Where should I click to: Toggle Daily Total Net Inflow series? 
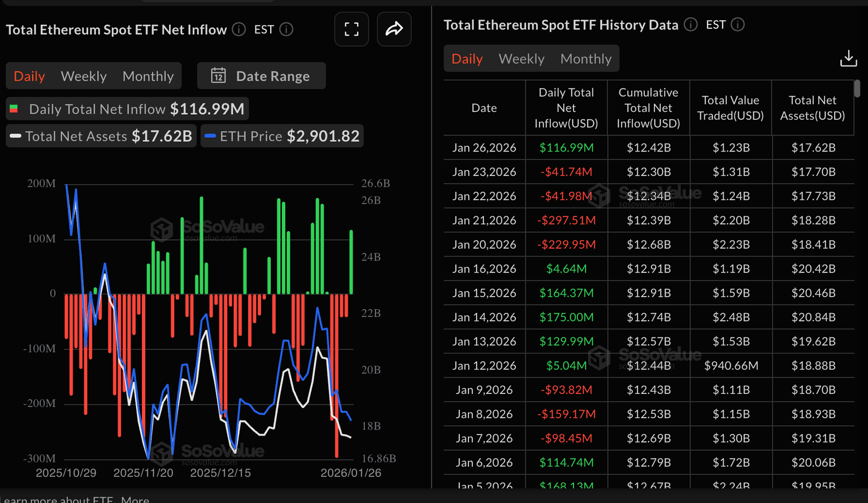click(127, 109)
